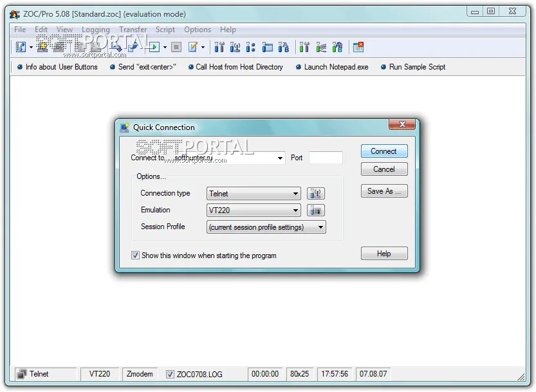The image size is (536, 392).
Task: Open the Logging menu
Action: coord(96,30)
